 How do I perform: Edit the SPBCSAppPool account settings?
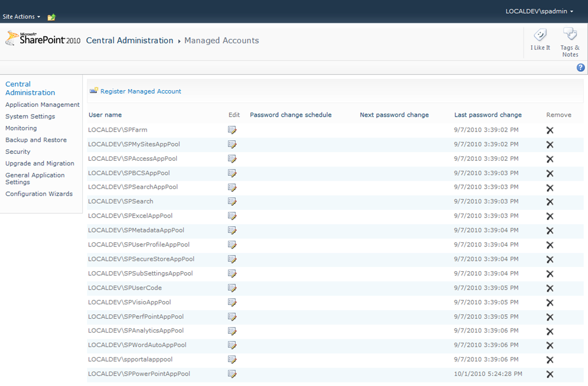click(232, 173)
